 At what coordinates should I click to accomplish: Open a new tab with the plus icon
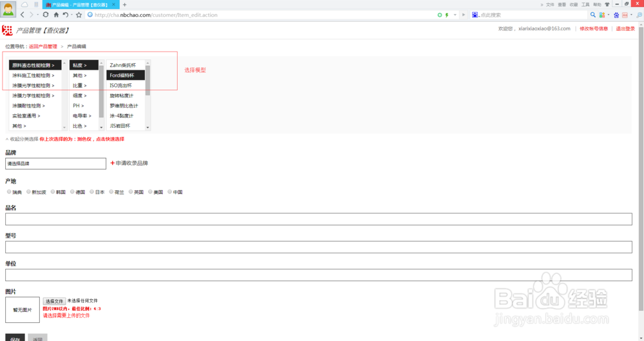[124, 5]
